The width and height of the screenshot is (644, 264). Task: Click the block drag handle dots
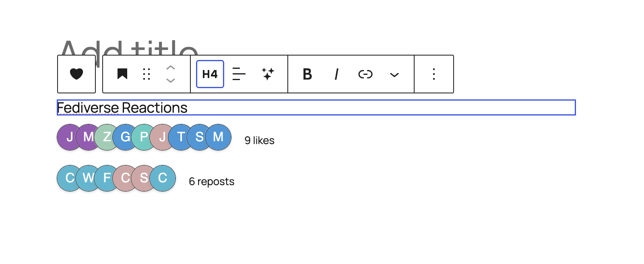click(147, 74)
